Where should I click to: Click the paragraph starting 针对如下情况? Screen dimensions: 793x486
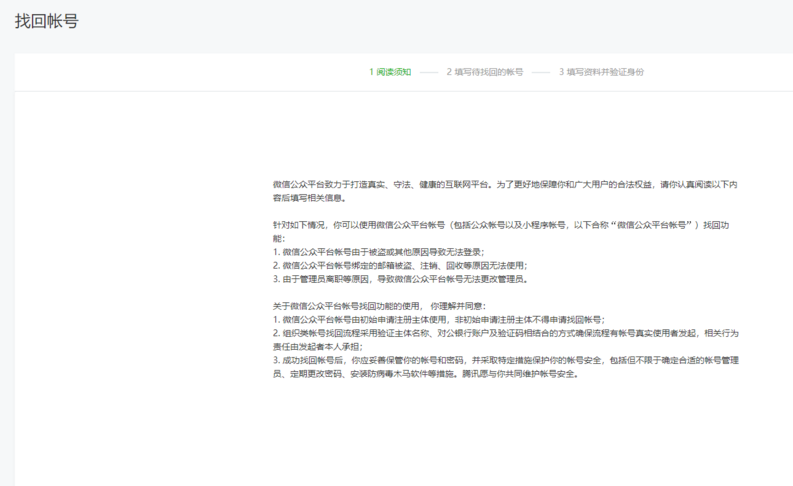(501, 232)
